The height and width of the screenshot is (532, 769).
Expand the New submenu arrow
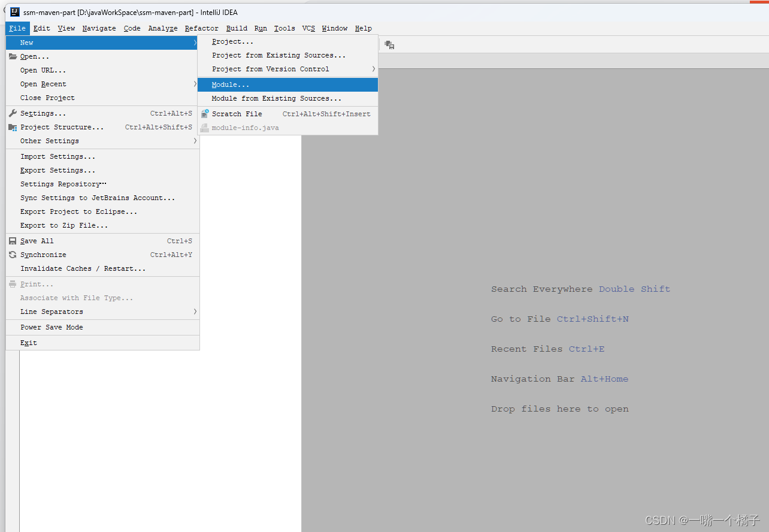click(x=195, y=43)
